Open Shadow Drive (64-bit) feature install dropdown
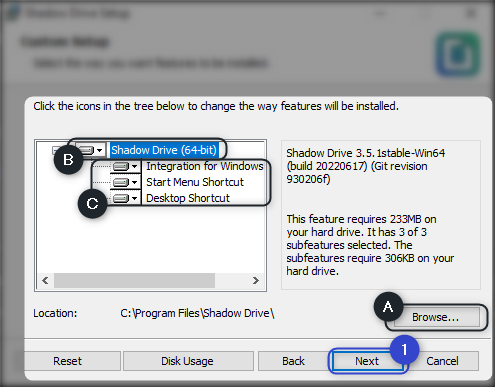The height and width of the screenshot is (387, 495). (91, 150)
